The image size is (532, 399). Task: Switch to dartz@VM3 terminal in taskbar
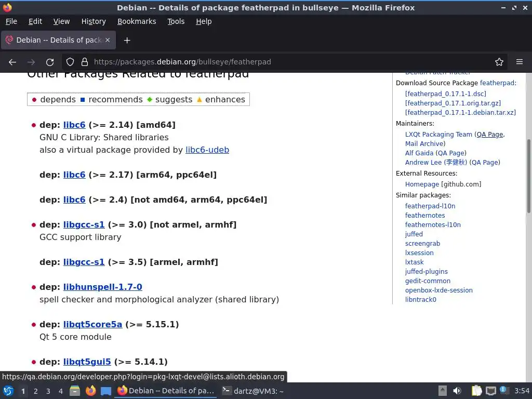coord(253,391)
